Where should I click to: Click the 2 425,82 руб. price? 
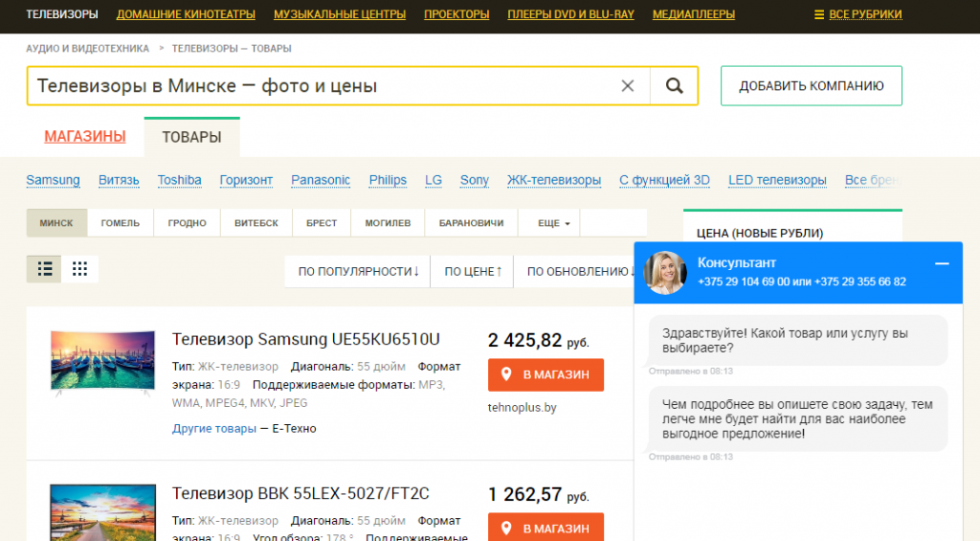[538, 341]
